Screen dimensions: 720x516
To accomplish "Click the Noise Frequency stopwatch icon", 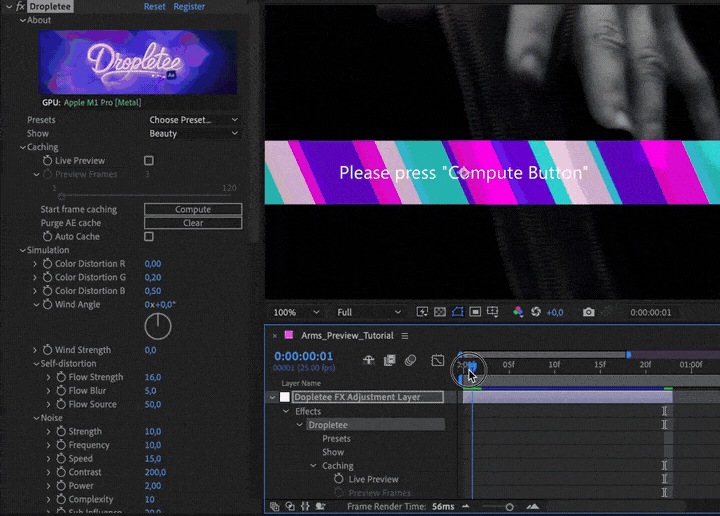I will tap(61, 445).
